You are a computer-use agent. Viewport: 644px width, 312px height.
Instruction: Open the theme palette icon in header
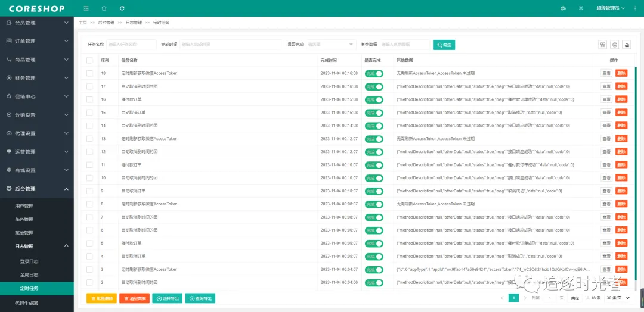point(563,8)
